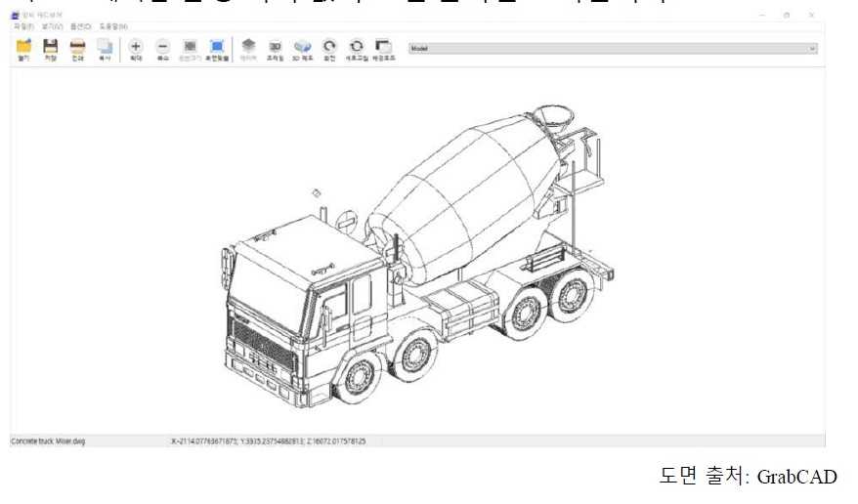The image size is (858, 504).
Task: Copy the view with the copy icon
Action: (x=105, y=49)
